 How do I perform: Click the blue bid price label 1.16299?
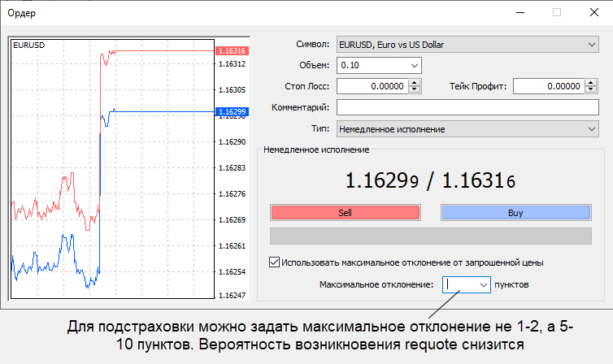[233, 112]
